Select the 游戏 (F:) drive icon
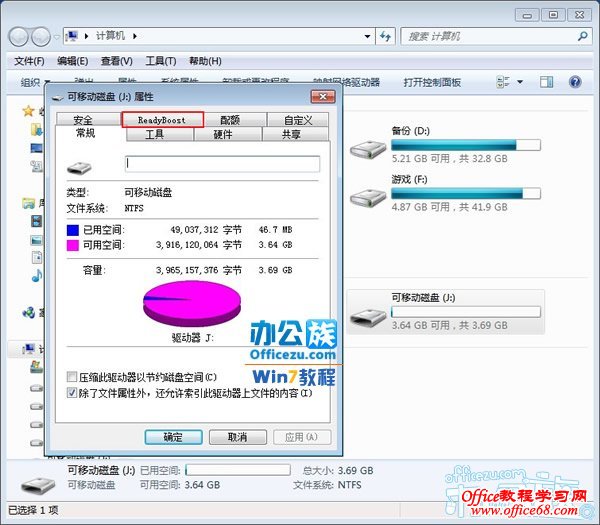This screenshot has height=525, width=600. (x=368, y=198)
